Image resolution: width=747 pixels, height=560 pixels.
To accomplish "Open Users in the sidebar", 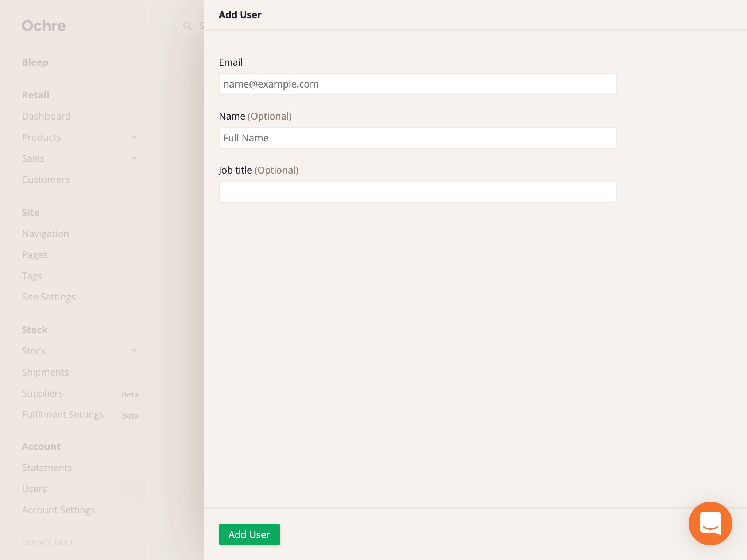I will point(35,489).
